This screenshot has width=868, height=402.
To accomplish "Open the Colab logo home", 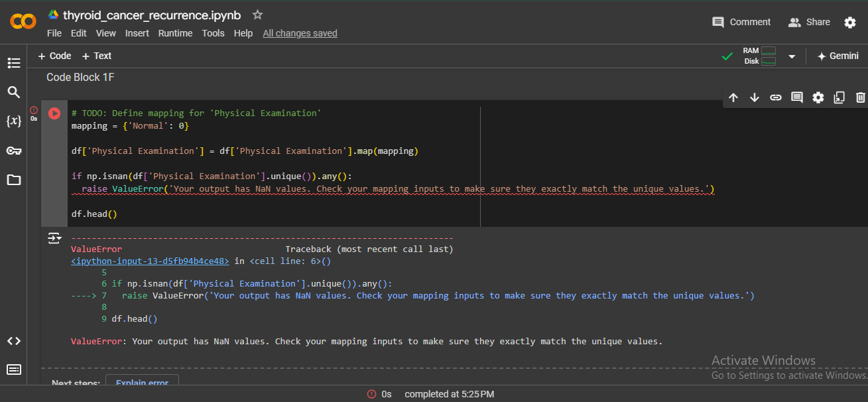I will pyautogui.click(x=23, y=22).
